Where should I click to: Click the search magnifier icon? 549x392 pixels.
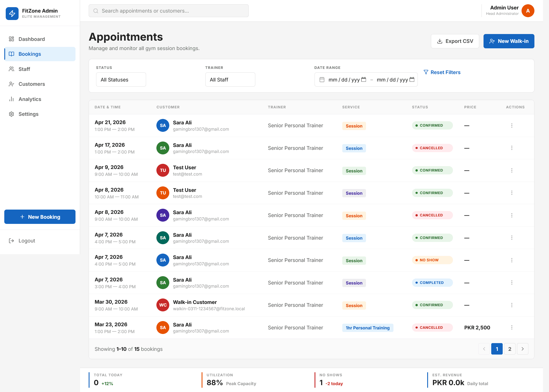pyautogui.click(x=96, y=11)
